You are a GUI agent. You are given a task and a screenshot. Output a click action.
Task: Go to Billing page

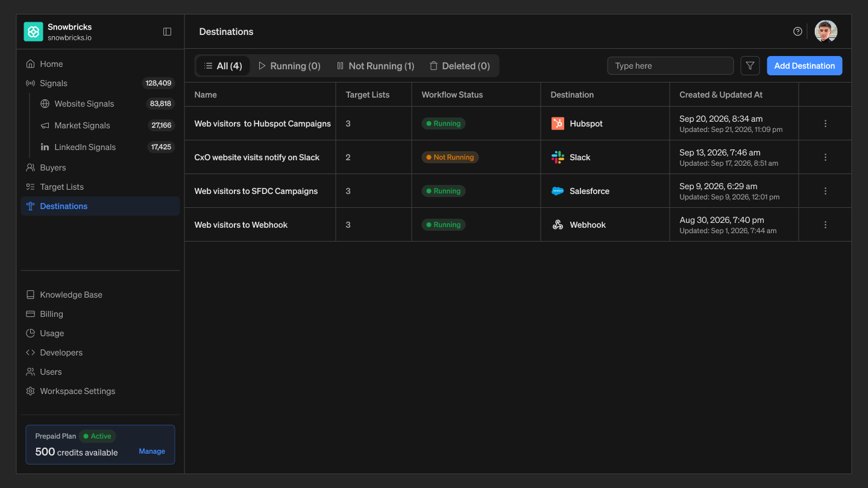pyautogui.click(x=100, y=314)
